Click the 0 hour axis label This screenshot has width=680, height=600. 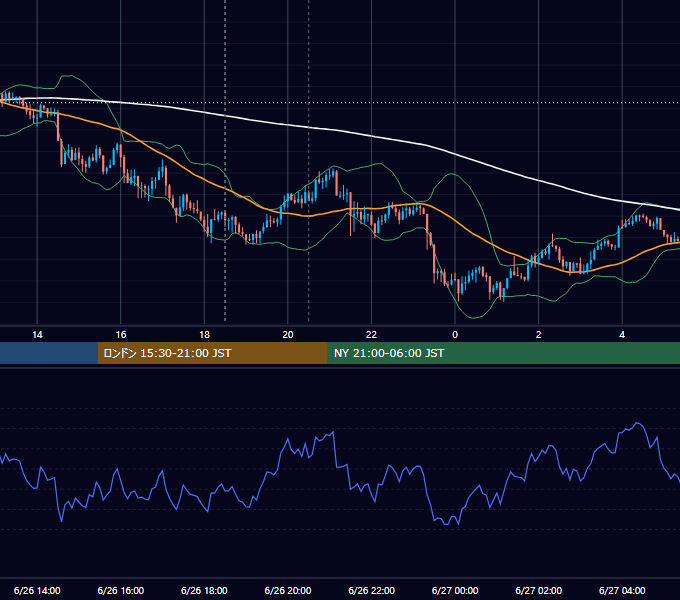[x=455, y=335]
